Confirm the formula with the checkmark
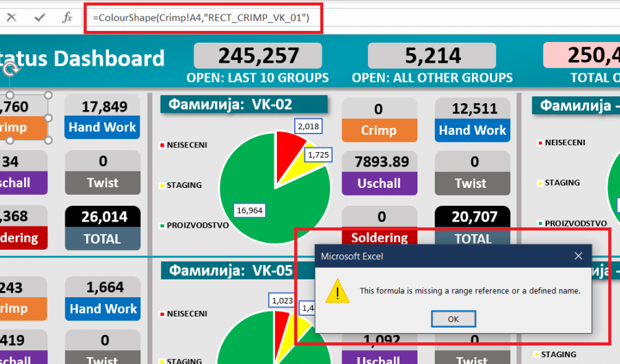The image size is (620, 364). tap(39, 17)
